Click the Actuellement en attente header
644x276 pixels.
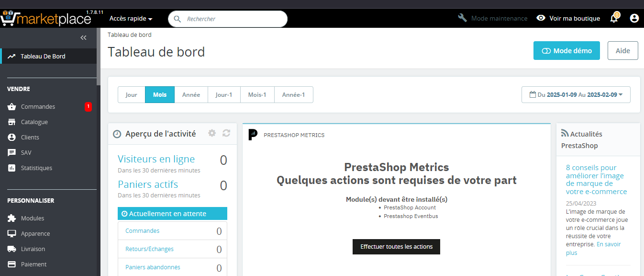tap(172, 214)
